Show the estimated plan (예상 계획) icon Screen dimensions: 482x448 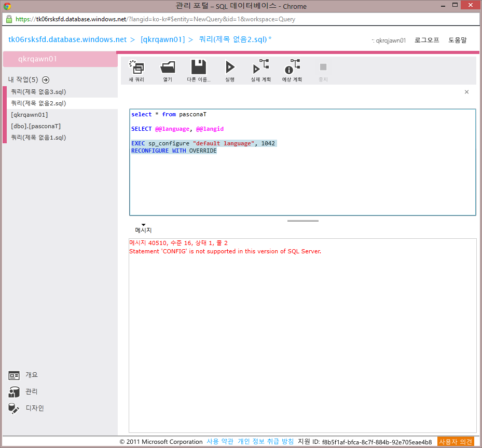click(x=292, y=66)
